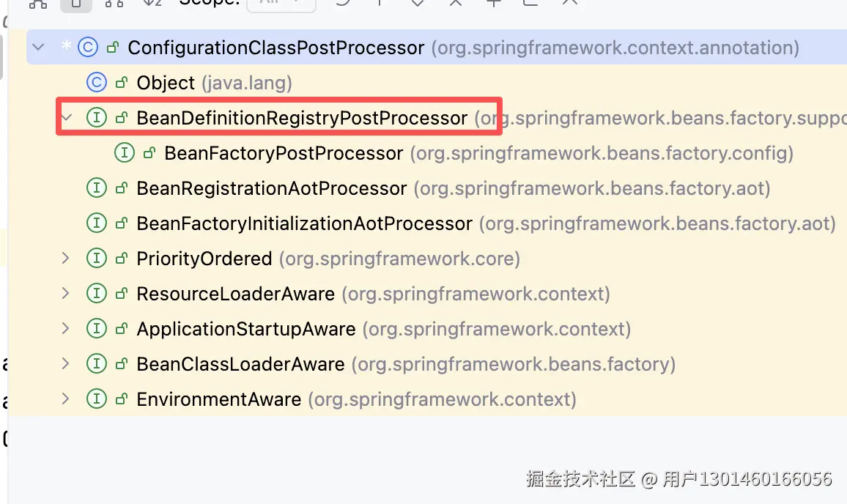The width and height of the screenshot is (847, 504).
Task: Click the interface icon of BeanFactoryPostProcessor
Action: point(125,153)
